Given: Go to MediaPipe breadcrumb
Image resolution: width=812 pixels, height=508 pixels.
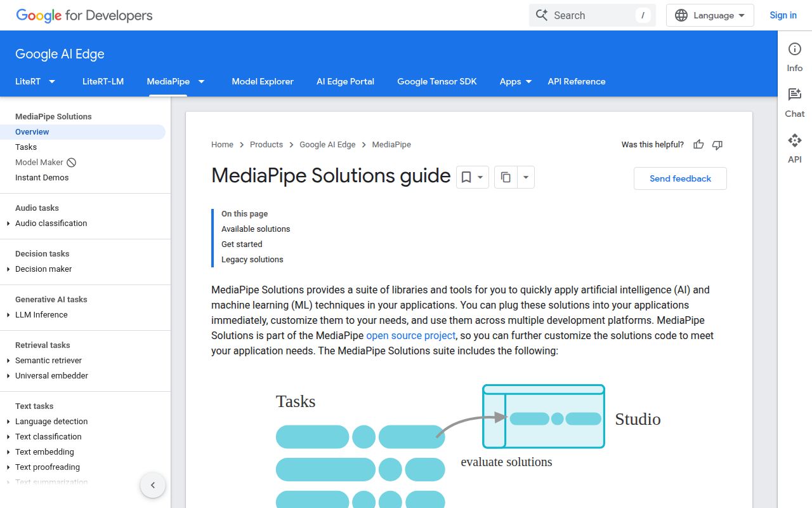Looking at the screenshot, I should coord(391,145).
